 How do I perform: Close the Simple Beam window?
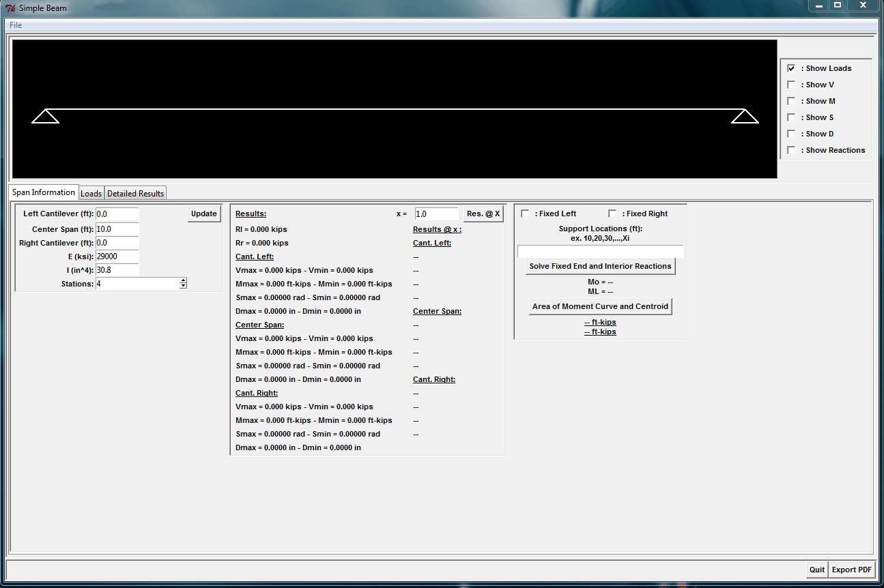(863, 5)
